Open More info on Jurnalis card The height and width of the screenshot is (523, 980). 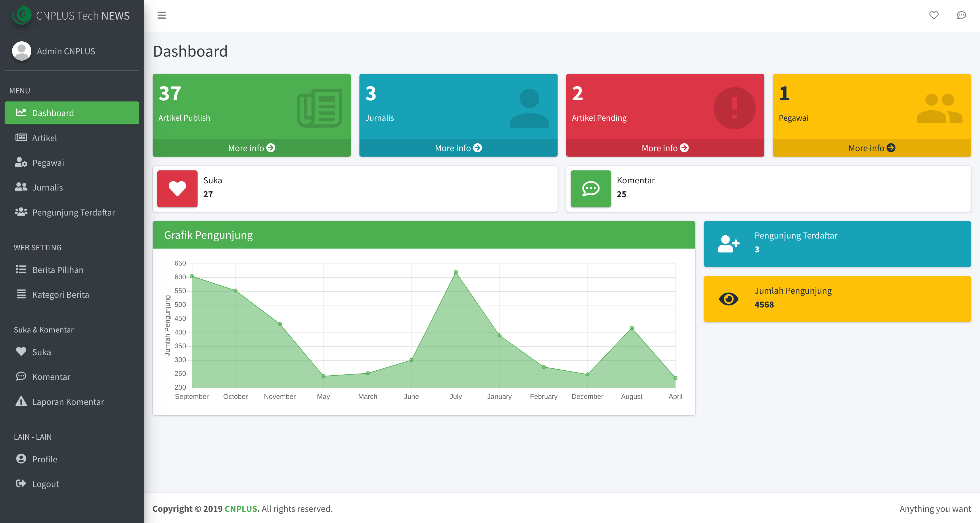(x=458, y=148)
